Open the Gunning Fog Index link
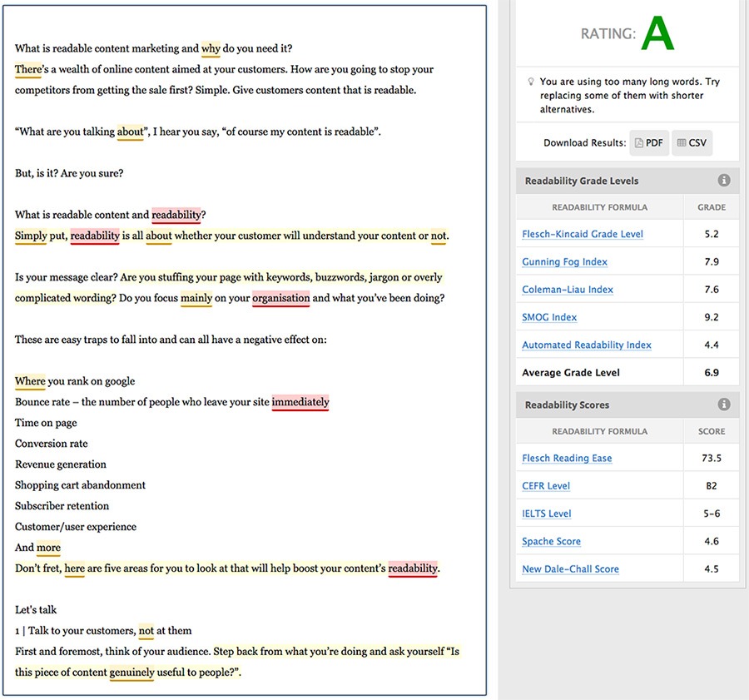This screenshot has width=749, height=700. coord(564,261)
